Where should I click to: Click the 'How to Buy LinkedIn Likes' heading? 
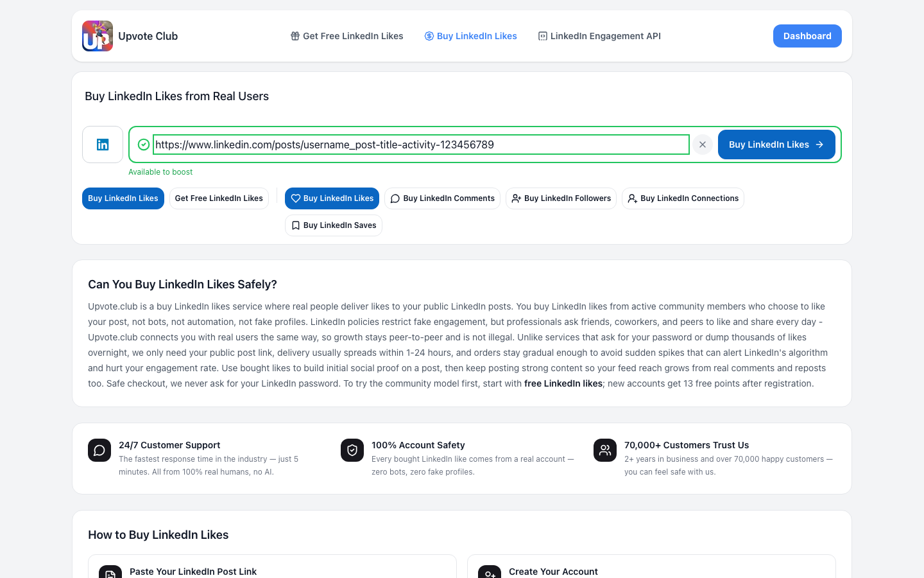click(158, 535)
